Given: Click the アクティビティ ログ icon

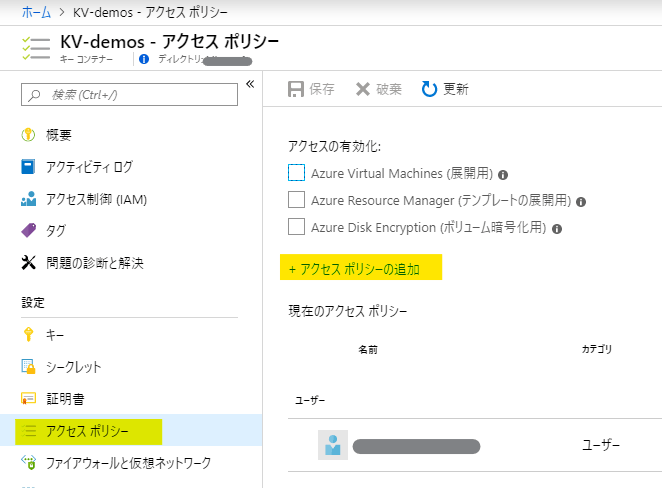Looking at the screenshot, I should point(29,167).
